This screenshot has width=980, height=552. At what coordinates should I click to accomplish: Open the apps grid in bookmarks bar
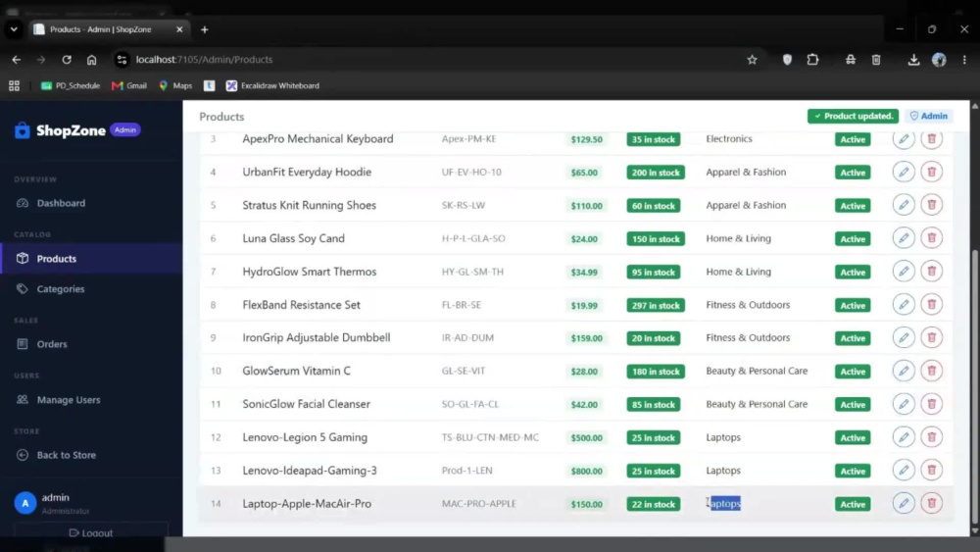pyautogui.click(x=14, y=85)
